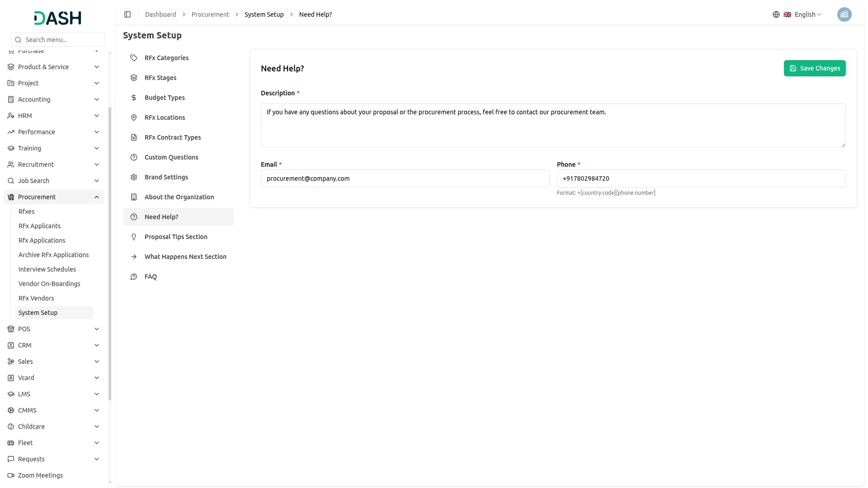
Task: Click the RFx Stages layers icon
Action: pyautogui.click(x=134, y=78)
